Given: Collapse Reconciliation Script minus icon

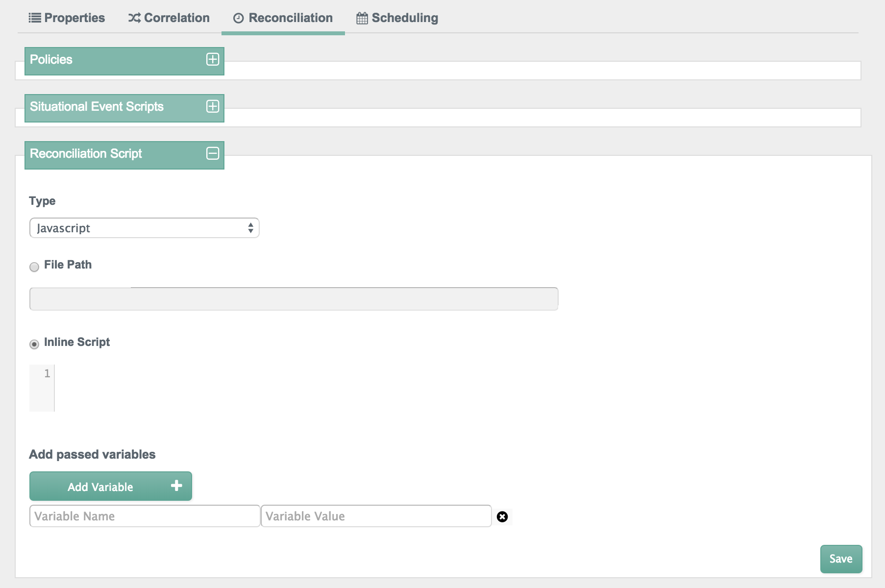Looking at the screenshot, I should pyautogui.click(x=213, y=153).
